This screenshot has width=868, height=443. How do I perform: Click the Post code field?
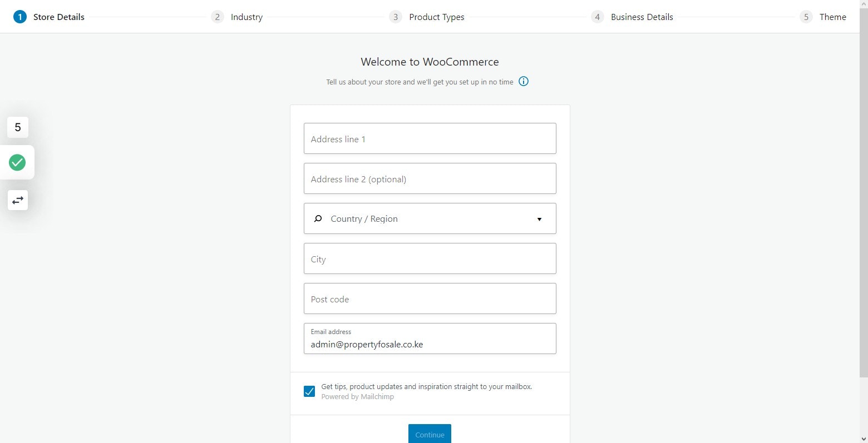(x=430, y=298)
